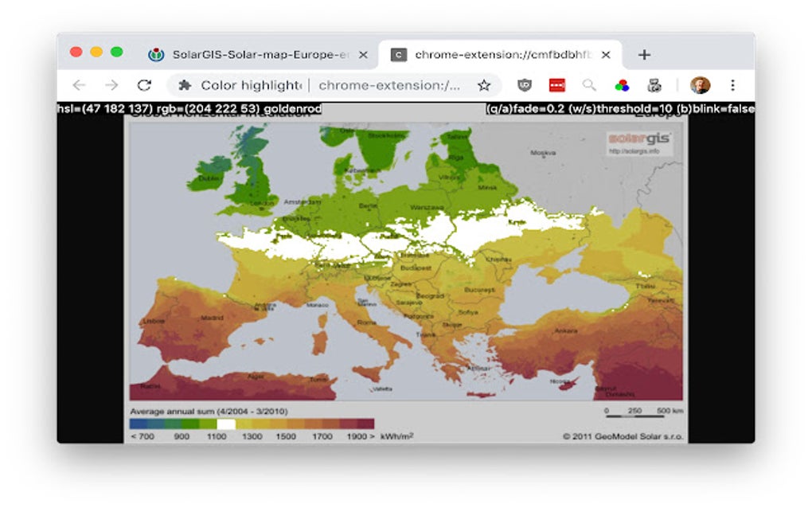
Task: Click the screen-capture extension icon
Action: [654, 84]
